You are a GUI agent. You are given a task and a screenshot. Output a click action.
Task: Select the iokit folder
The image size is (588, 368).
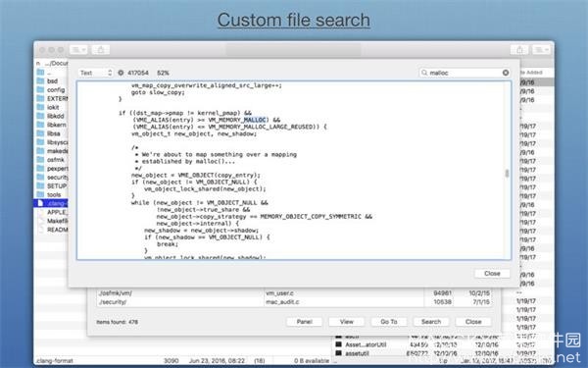tap(51, 107)
